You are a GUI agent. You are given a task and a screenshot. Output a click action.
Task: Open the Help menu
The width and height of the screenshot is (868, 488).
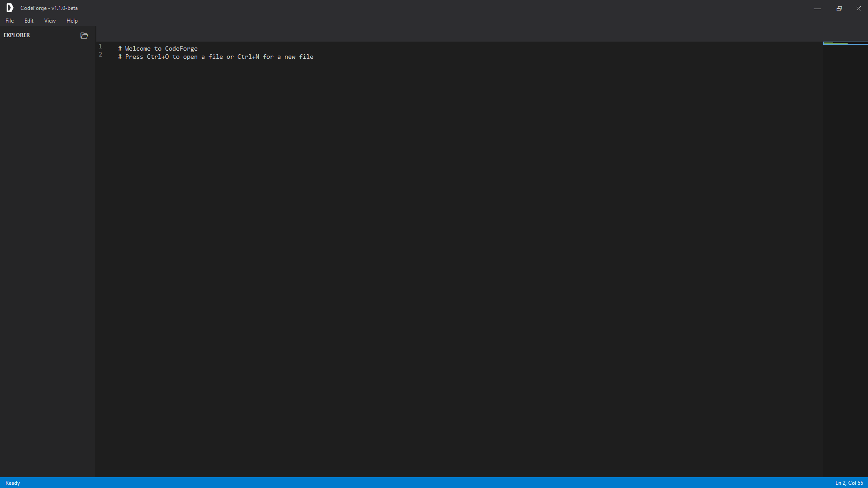point(71,20)
